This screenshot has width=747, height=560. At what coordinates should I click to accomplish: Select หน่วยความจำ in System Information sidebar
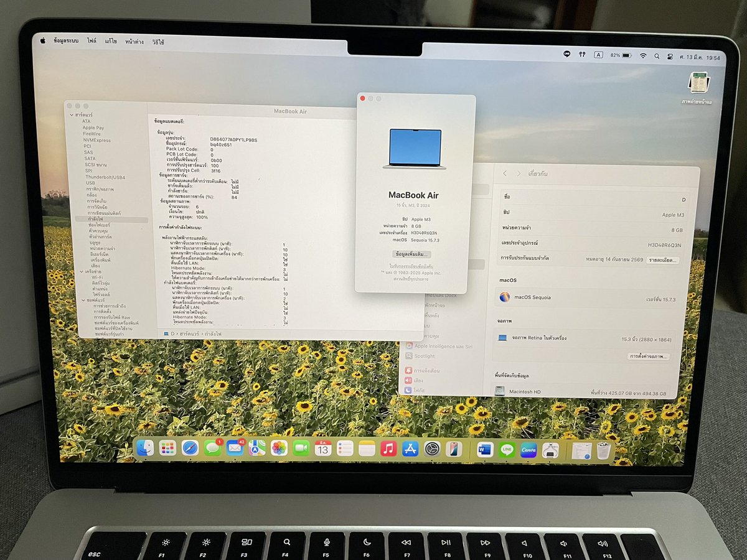(103, 248)
